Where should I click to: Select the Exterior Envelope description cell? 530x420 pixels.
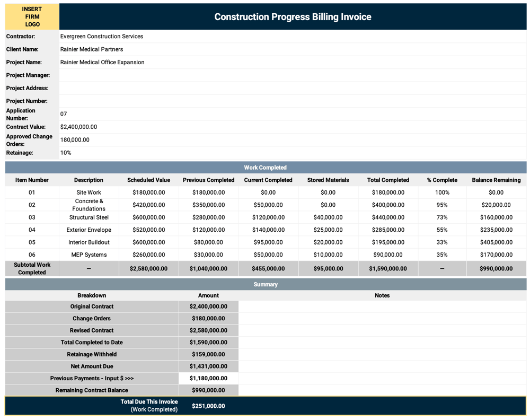pyautogui.click(x=89, y=230)
